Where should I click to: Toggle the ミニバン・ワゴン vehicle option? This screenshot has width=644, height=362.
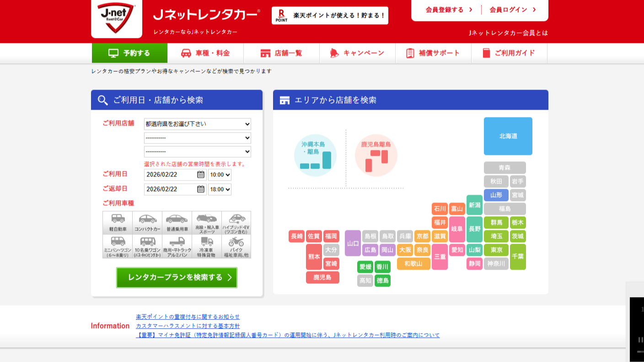point(118,246)
